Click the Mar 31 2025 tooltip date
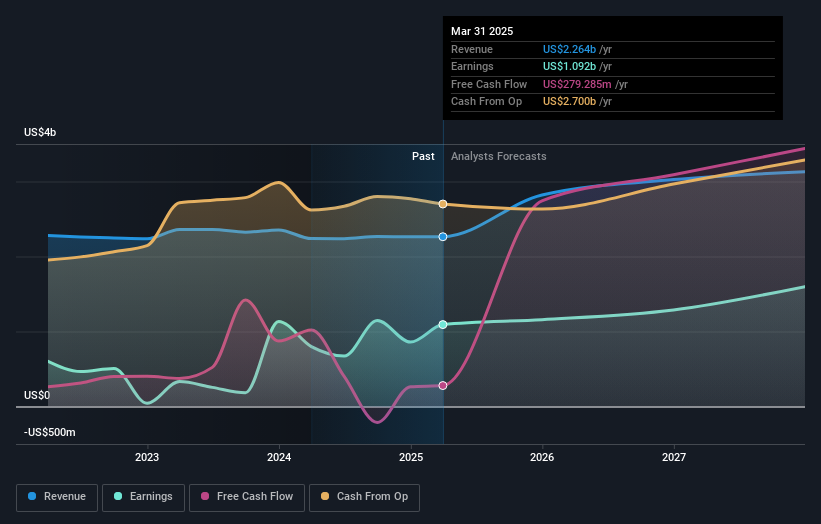This screenshot has width=821, height=524. pos(482,31)
